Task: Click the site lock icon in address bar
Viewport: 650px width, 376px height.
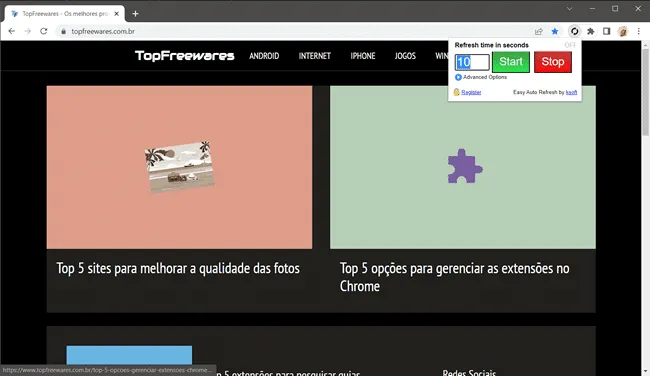Action: point(63,32)
